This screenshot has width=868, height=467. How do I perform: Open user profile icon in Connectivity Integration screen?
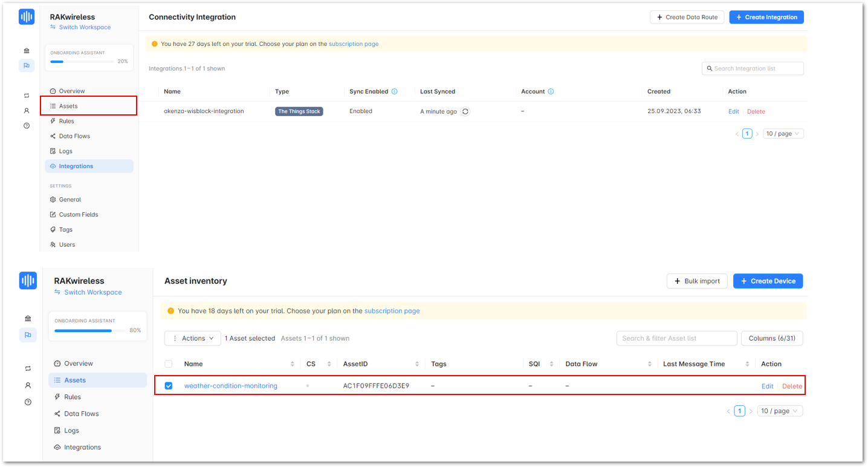tap(27, 111)
